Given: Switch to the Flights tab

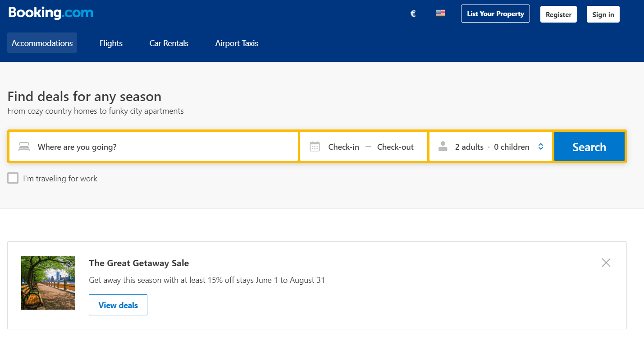Looking at the screenshot, I should click(111, 43).
